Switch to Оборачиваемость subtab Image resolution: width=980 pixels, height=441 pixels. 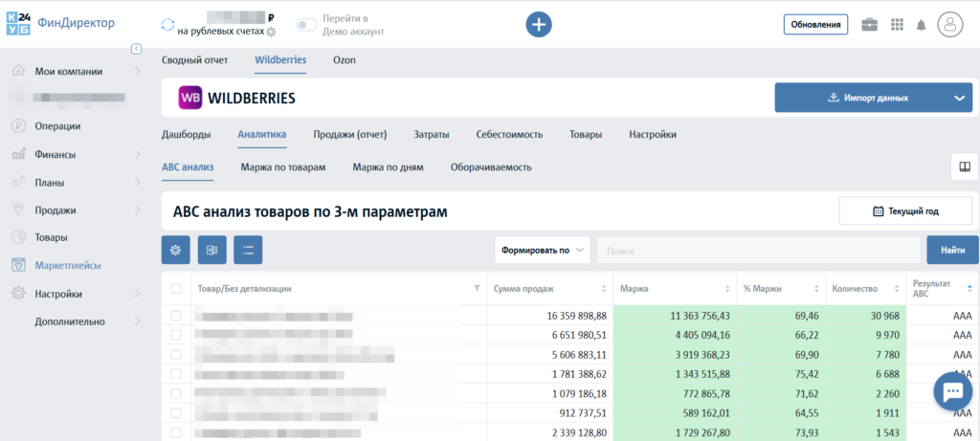491,167
